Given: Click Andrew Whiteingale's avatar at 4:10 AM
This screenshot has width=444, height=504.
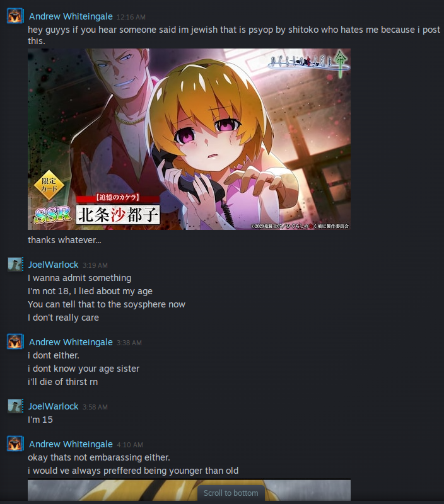Looking at the screenshot, I should click(x=15, y=444).
